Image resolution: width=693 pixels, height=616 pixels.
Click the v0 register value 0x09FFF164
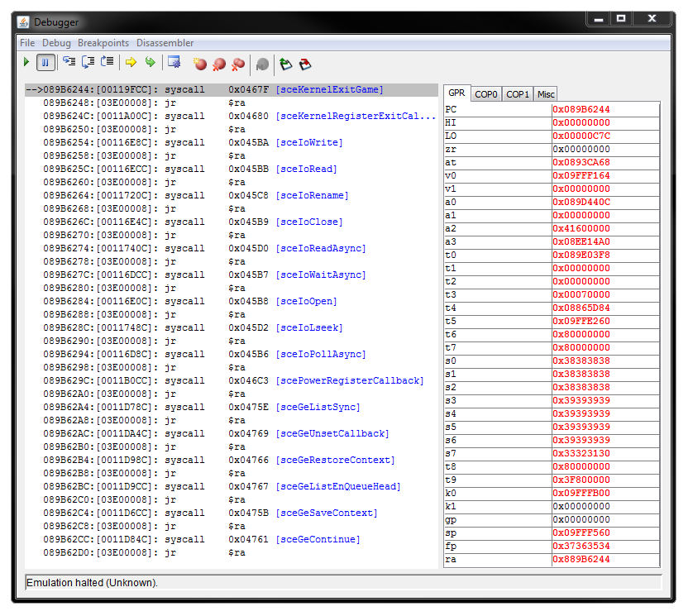pos(605,176)
